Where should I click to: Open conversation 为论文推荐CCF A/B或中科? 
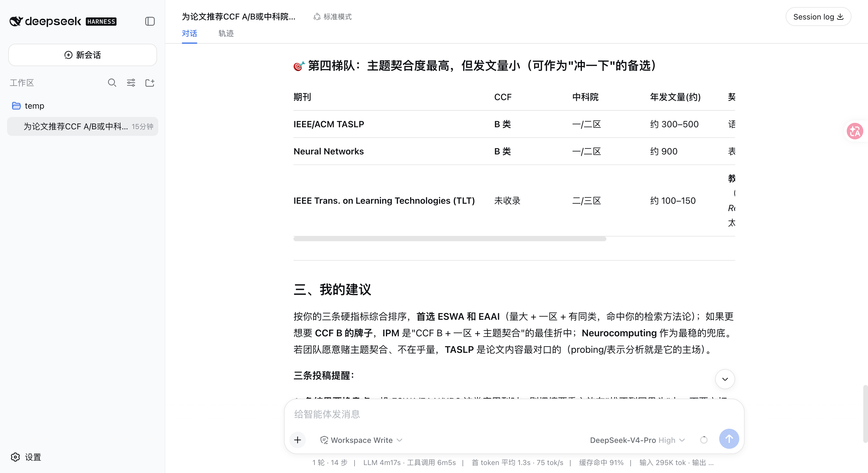(x=83, y=126)
